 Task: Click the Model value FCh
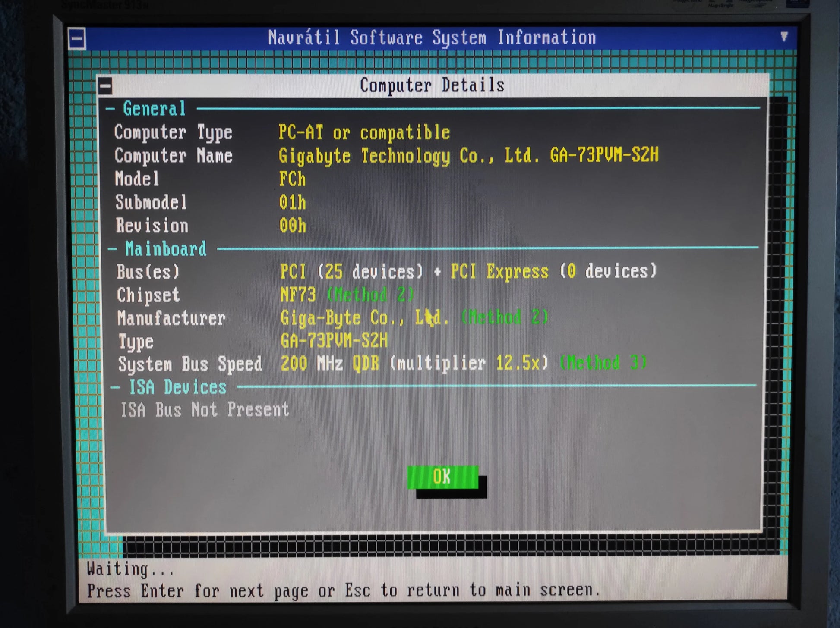pos(292,179)
